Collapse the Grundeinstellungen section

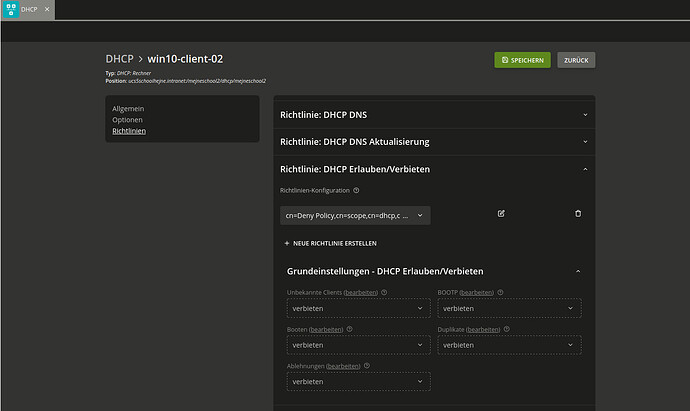tap(577, 271)
